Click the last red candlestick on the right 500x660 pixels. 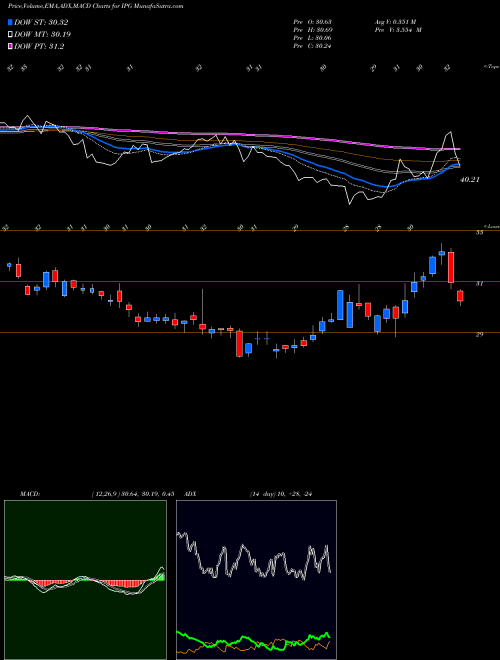point(460,295)
